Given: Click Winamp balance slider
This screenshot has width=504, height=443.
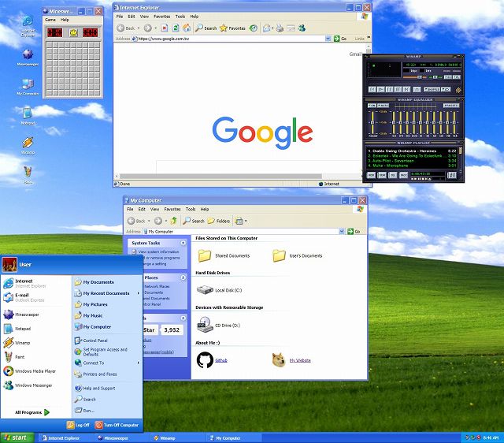Looking at the screenshot, I should [x=435, y=77].
